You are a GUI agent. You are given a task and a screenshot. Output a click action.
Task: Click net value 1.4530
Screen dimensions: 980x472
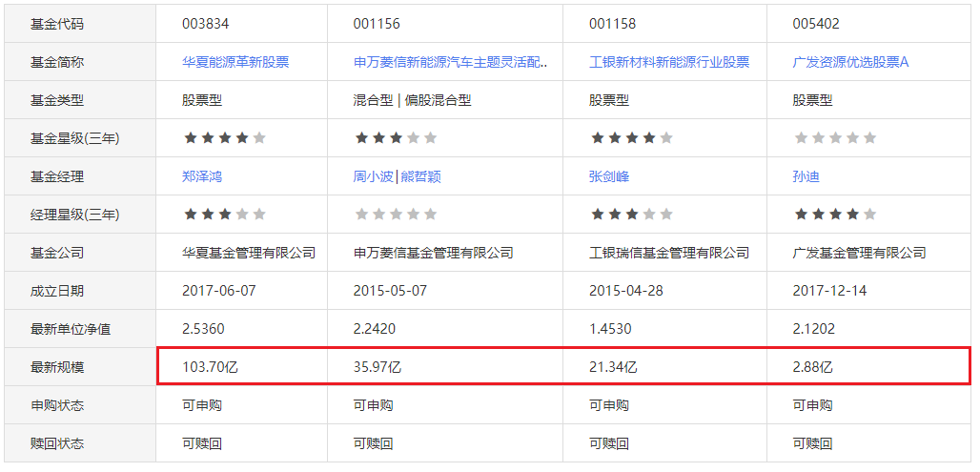611,329
